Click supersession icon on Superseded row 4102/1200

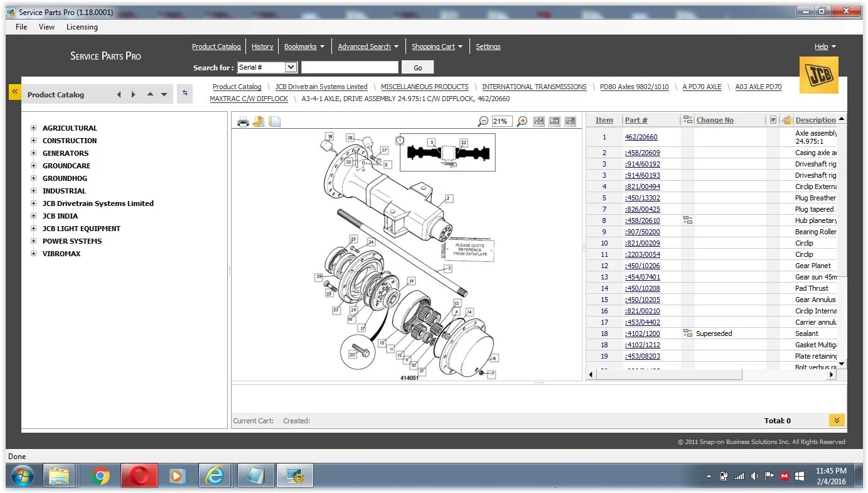pos(688,333)
